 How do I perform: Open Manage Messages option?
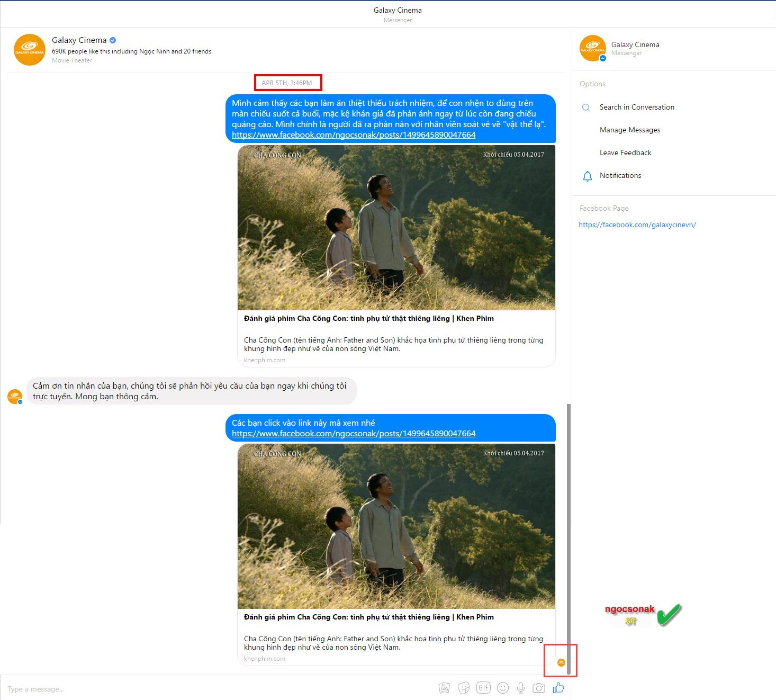630,130
